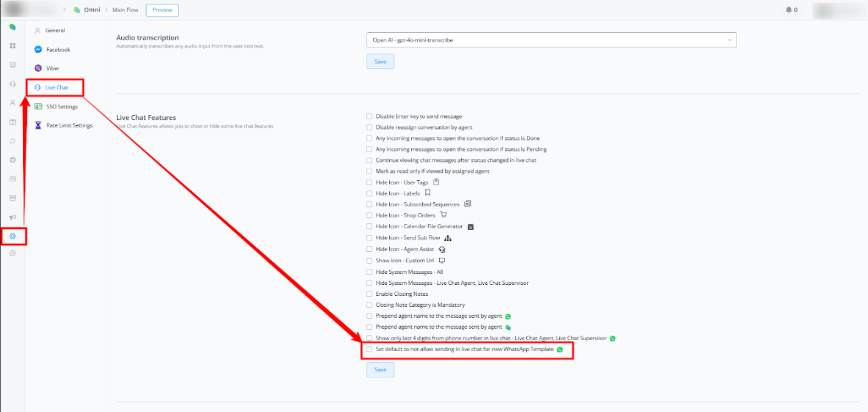Open the Audio transcription model dropdown
868x412 pixels.
[551, 40]
